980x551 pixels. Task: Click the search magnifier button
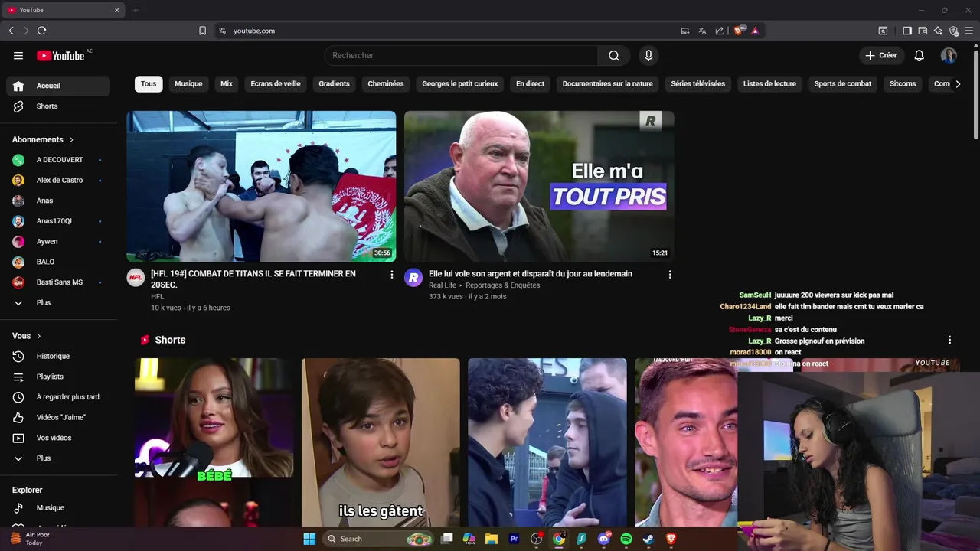pyautogui.click(x=614, y=55)
